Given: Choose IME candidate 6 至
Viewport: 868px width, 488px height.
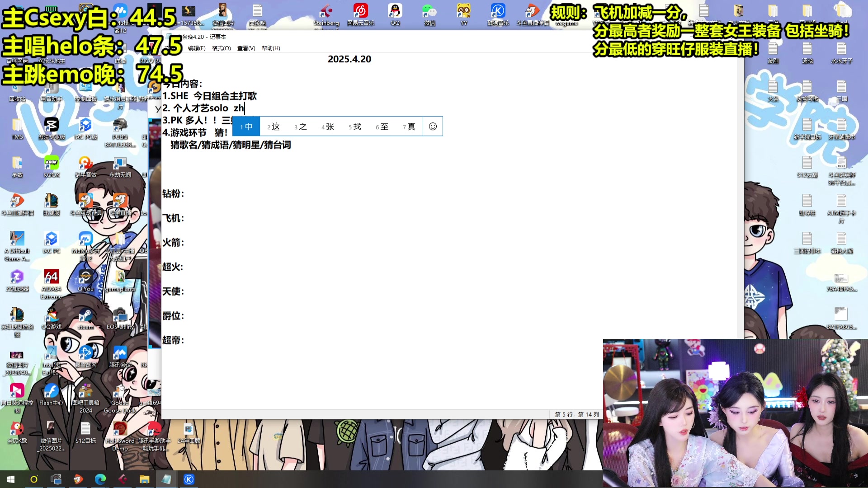Looking at the screenshot, I should point(382,127).
